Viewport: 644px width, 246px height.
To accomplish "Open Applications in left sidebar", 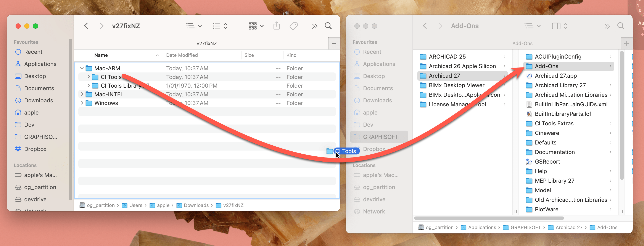I will 40,64.
